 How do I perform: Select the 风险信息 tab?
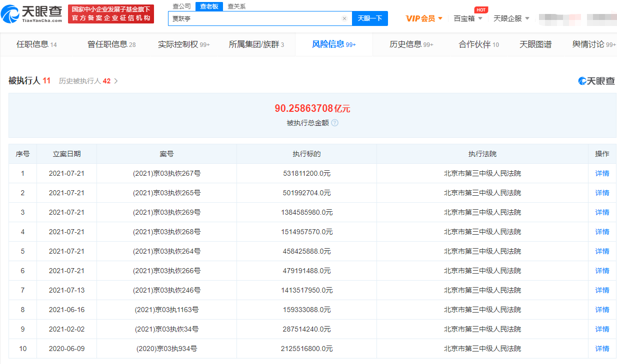pos(334,44)
